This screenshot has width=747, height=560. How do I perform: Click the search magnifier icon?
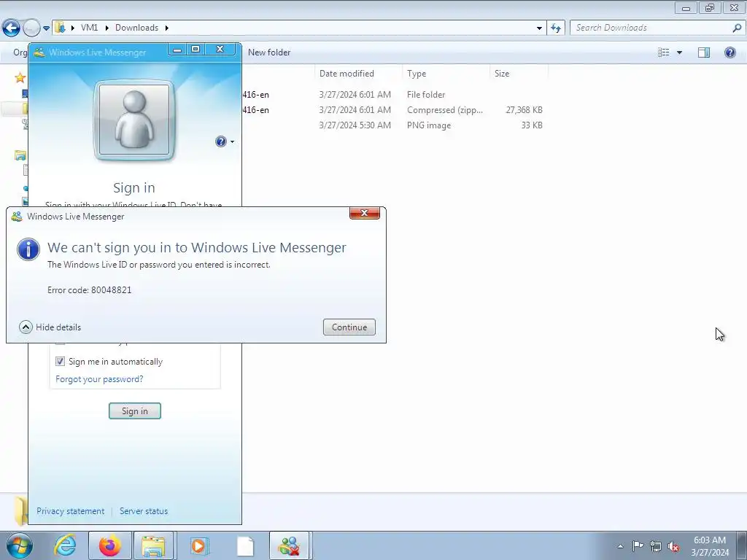(x=737, y=28)
